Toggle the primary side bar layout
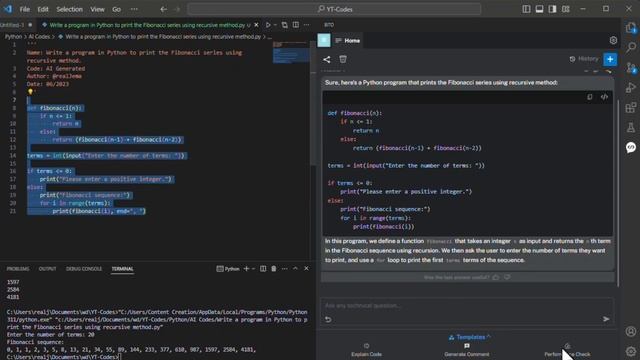The image size is (640, 360). tap(526, 9)
